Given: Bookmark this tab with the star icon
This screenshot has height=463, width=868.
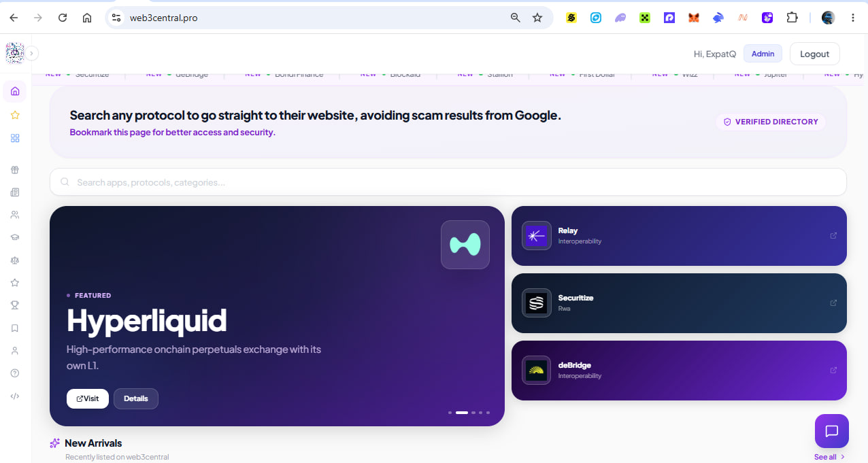Looking at the screenshot, I should pyautogui.click(x=537, y=18).
